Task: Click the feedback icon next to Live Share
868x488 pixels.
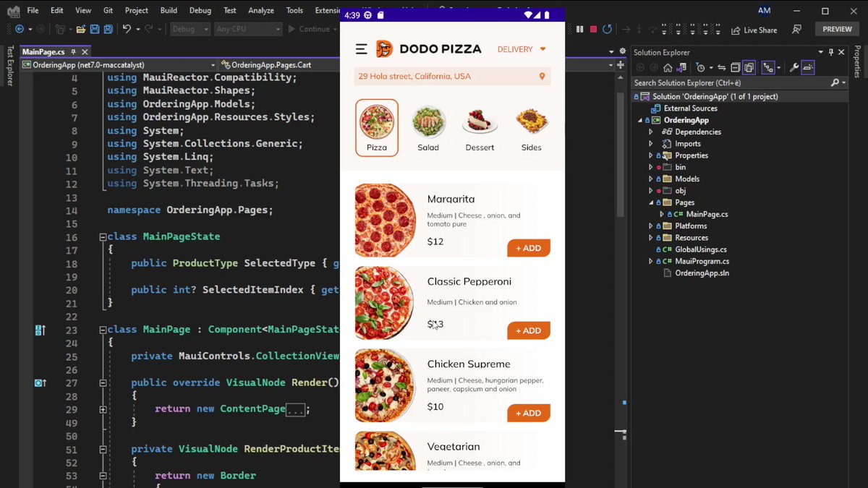Action: click(796, 30)
